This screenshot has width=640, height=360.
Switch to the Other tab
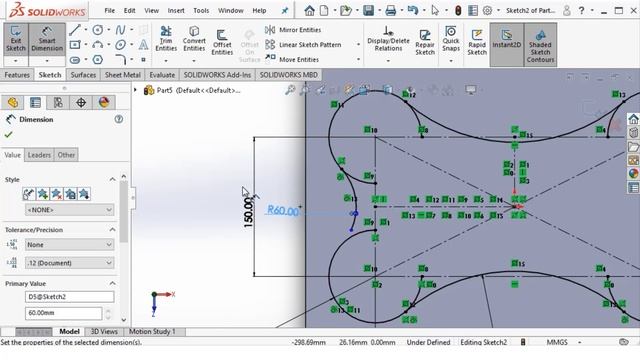pyautogui.click(x=66, y=155)
